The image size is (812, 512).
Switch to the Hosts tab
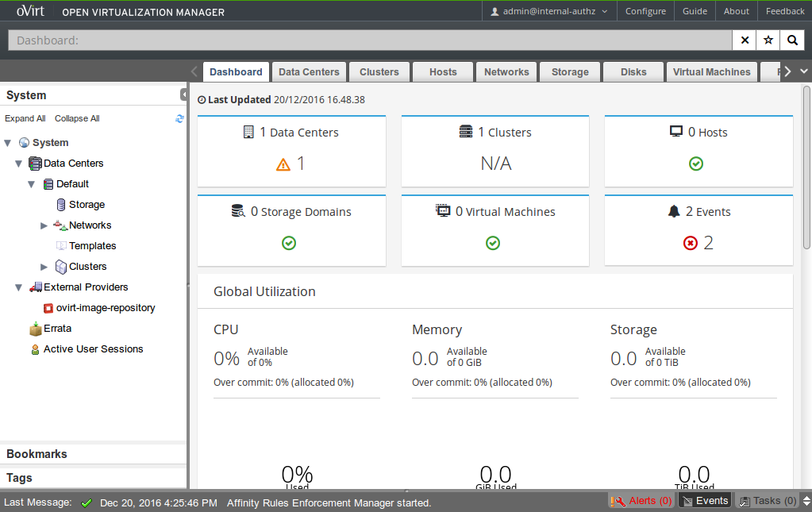click(443, 72)
